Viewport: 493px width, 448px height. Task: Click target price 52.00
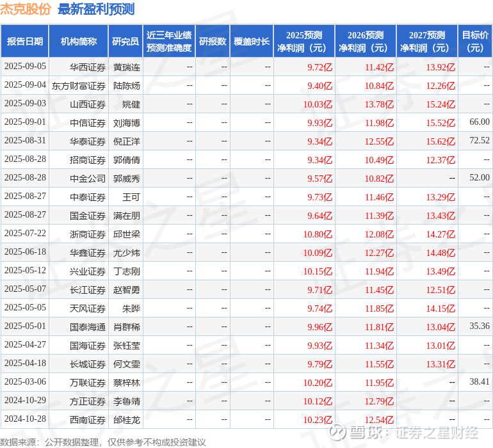[x=480, y=177]
